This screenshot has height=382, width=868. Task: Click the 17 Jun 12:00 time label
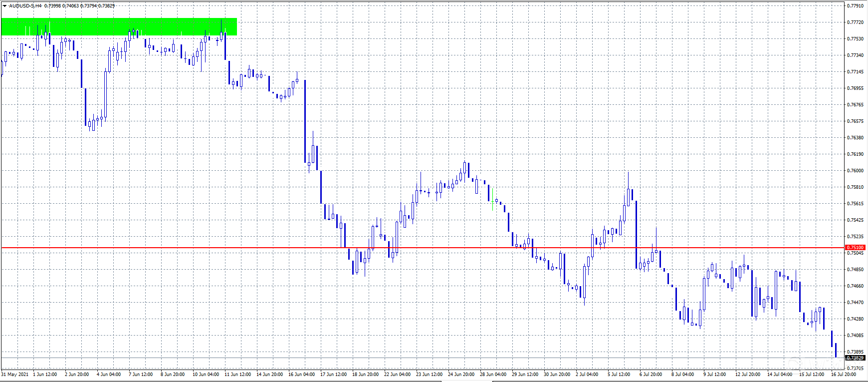pos(333,375)
